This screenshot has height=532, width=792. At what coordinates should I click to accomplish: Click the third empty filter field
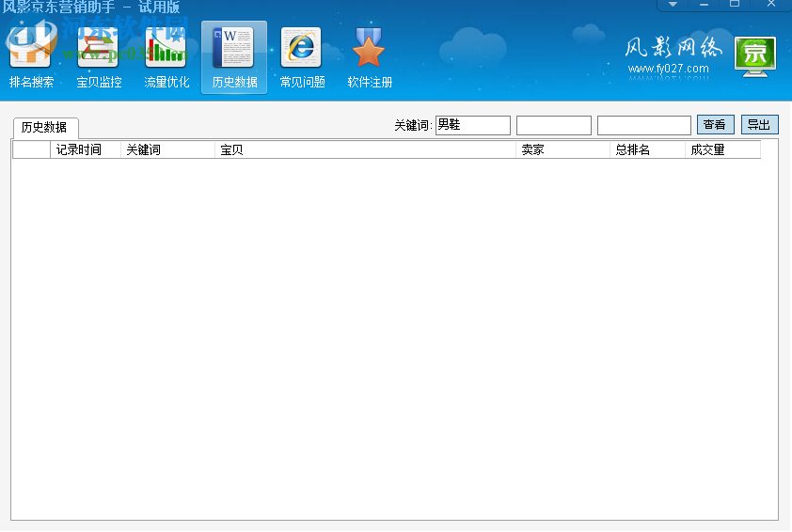pos(644,125)
